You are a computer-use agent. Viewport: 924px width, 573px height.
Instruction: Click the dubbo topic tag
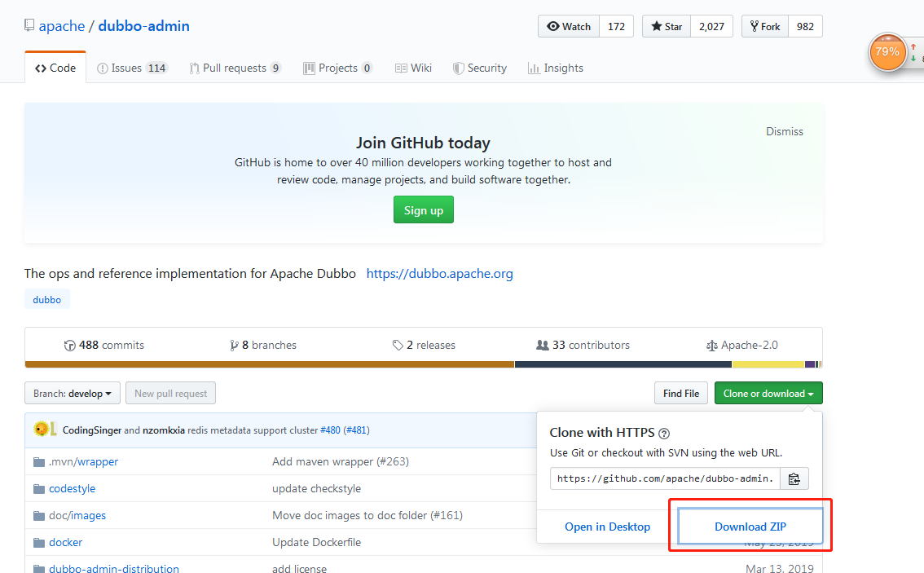click(x=47, y=299)
